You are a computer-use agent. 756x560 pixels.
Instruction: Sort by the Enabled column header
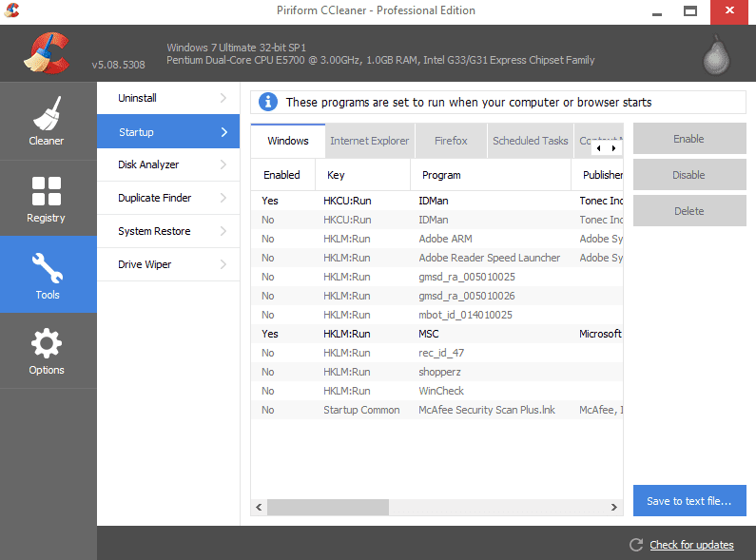coord(283,175)
